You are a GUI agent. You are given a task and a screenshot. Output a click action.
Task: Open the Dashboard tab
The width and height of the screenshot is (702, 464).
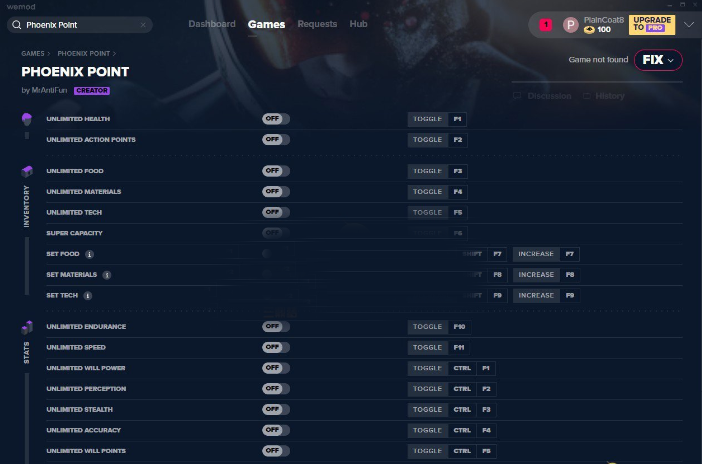[212, 24]
